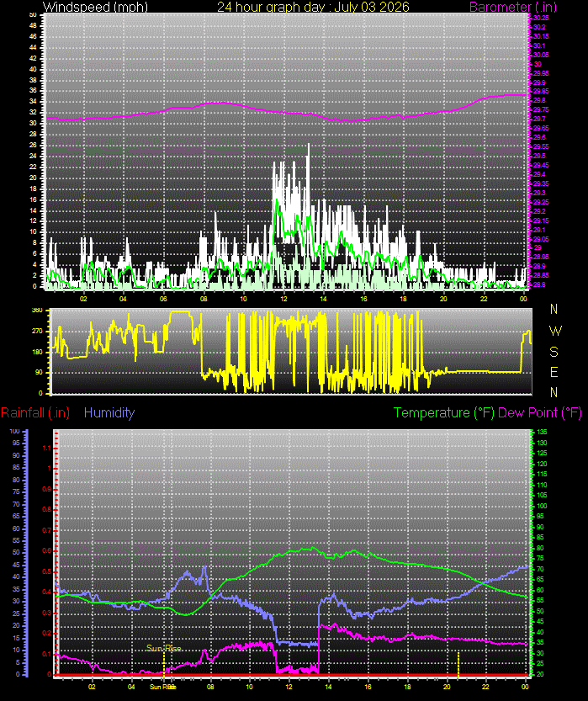Click the sunset dashed yellow marker near hour 20
This screenshot has width=588, height=701.
pyautogui.click(x=458, y=663)
